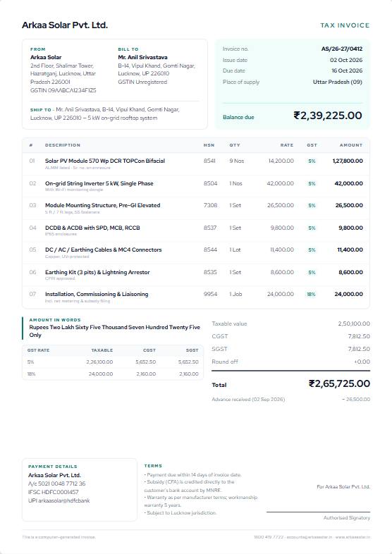Select 'IFSC HDFC0001457'
392x554 pixels.
click(x=54, y=492)
